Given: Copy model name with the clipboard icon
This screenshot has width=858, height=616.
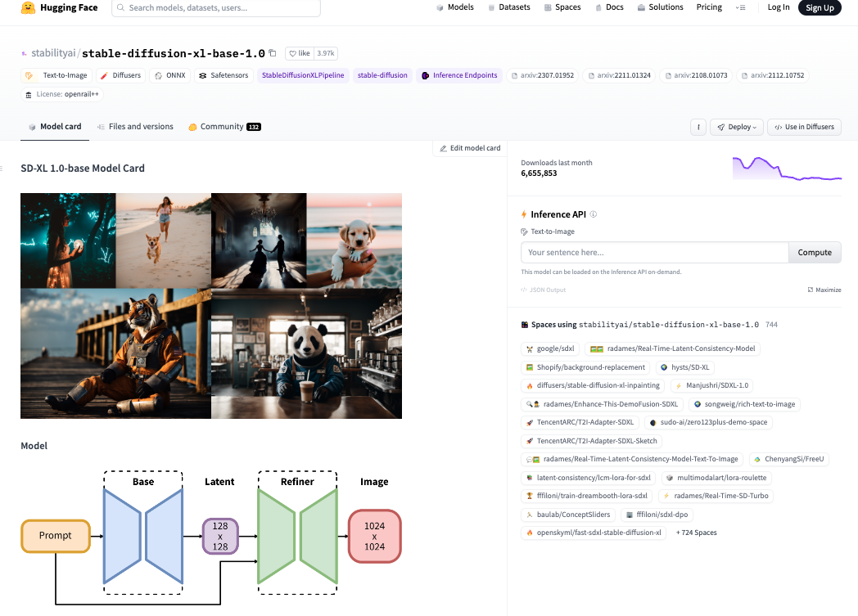Looking at the screenshot, I should 273,53.
